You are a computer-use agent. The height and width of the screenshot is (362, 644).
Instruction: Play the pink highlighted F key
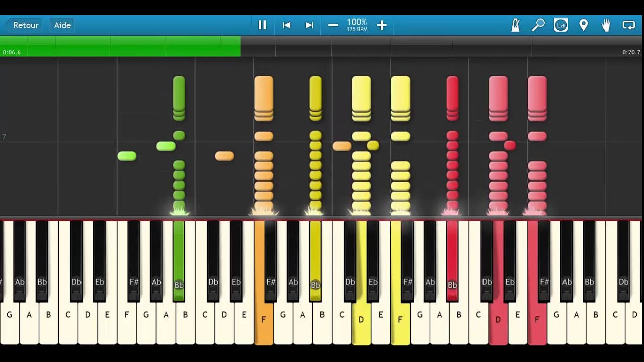[537, 319]
